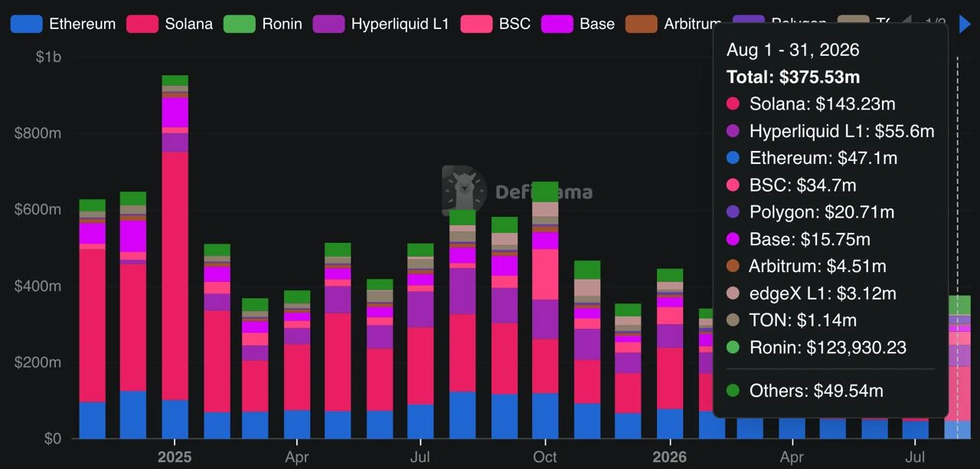980x469 pixels.
Task: Toggle the Base legend entry
Action: click(x=578, y=24)
